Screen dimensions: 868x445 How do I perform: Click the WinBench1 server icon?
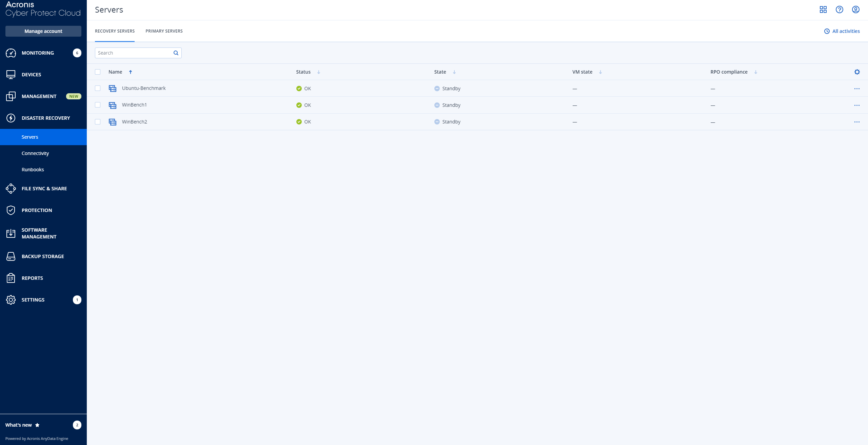pyautogui.click(x=113, y=105)
